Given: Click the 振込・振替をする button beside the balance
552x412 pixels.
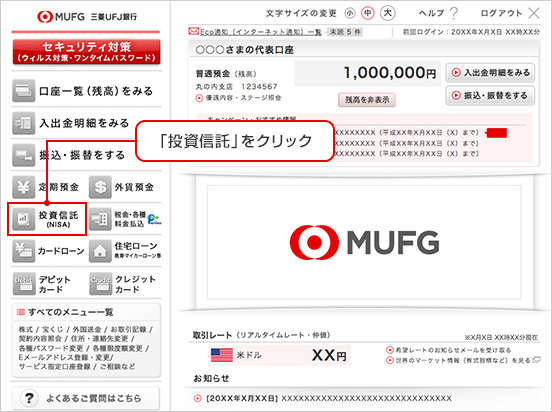Looking at the screenshot, I should tap(490, 95).
